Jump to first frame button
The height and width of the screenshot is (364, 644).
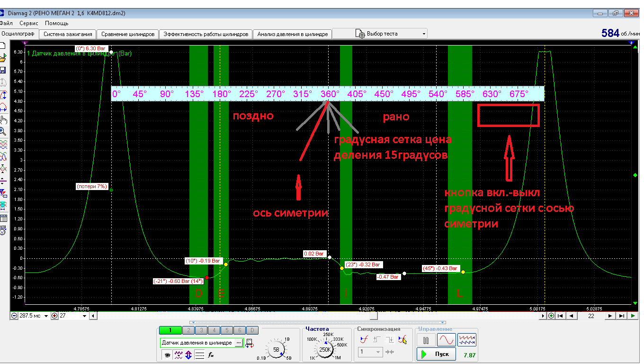pos(560,316)
